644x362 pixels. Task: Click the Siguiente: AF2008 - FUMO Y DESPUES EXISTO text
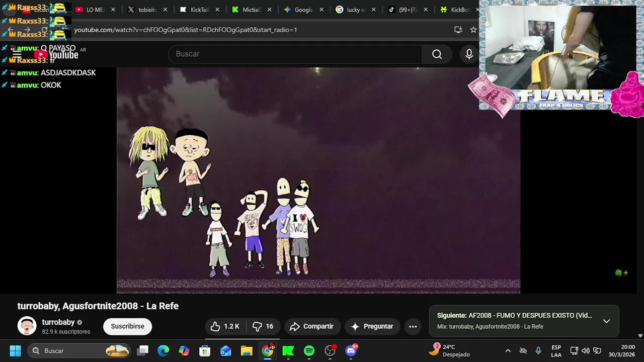click(x=514, y=315)
